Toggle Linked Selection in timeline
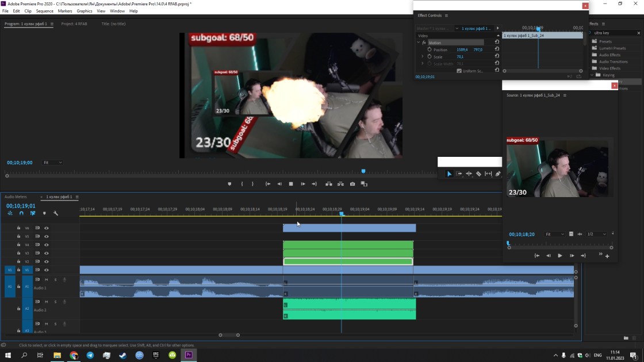The image size is (644, 362). [33, 213]
